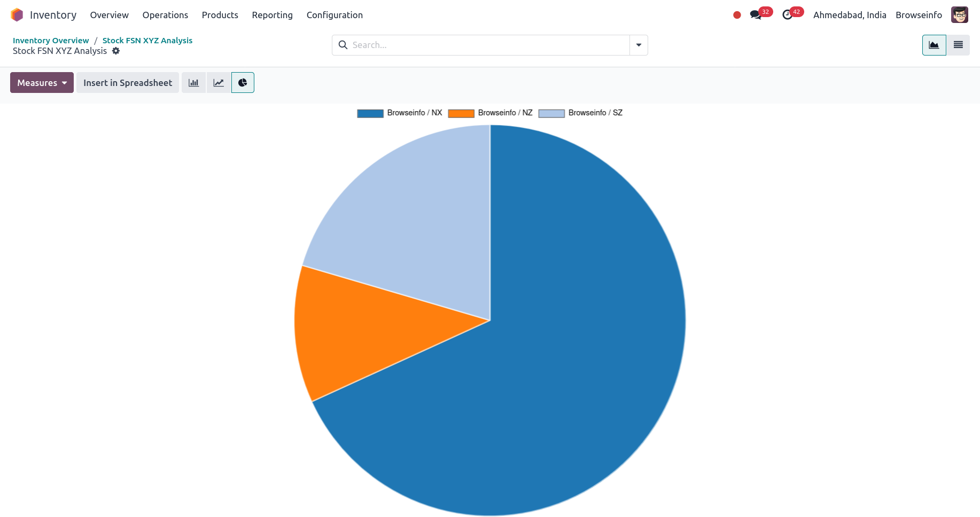This screenshot has width=980, height=517.
Task: Toggle Browseinfo / SZ legend entry
Action: [581, 113]
